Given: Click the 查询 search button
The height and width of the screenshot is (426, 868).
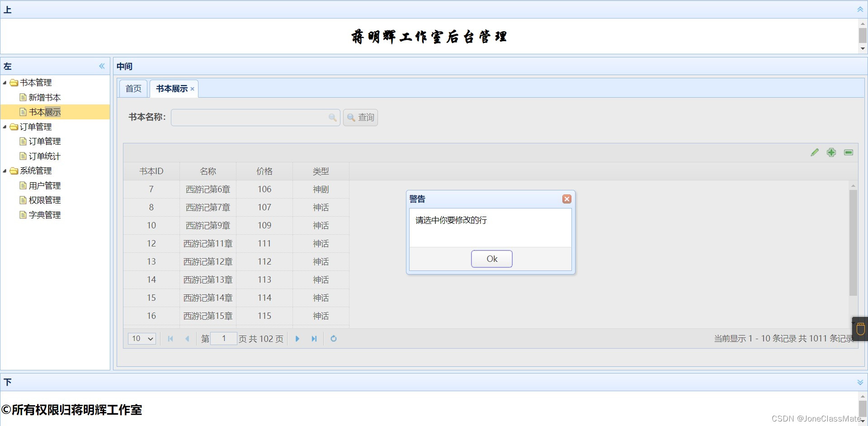Looking at the screenshot, I should click(360, 118).
